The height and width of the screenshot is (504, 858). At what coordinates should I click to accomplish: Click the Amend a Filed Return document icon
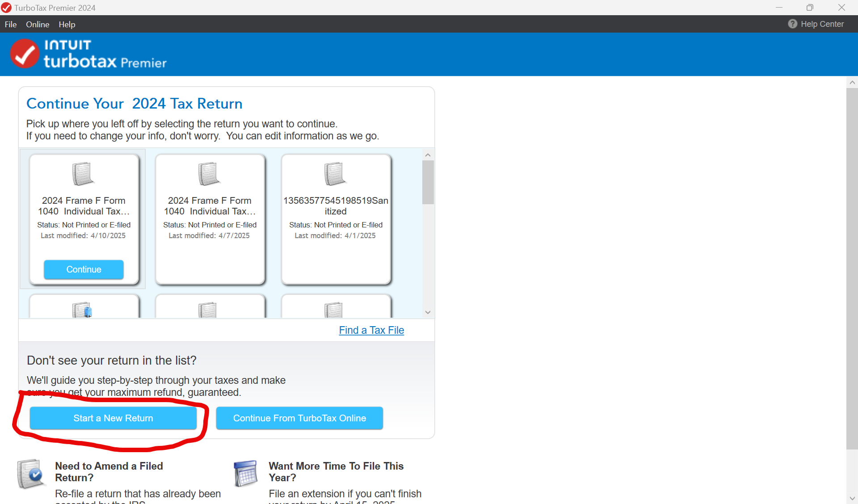pyautogui.click(x=30, y=474)
